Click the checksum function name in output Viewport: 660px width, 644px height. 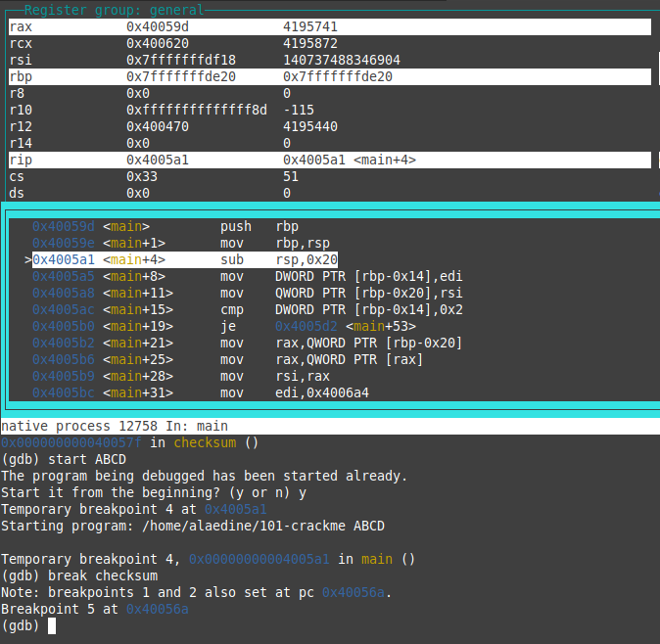205,442
